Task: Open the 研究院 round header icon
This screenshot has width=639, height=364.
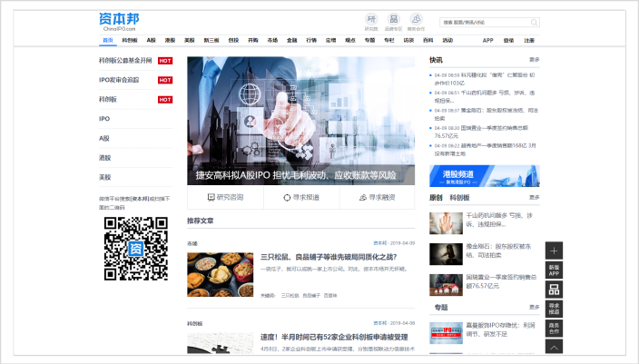Action: click(x=371, y=19)
